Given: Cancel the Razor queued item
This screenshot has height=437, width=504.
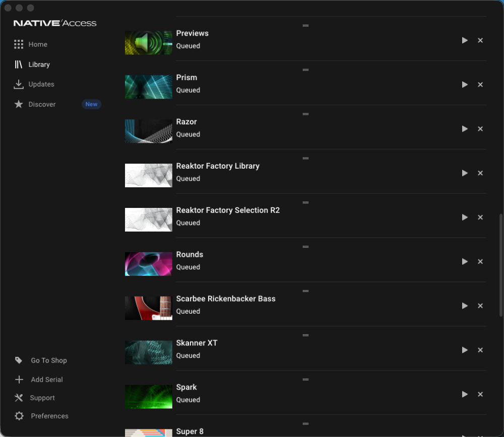Looking at the screenshot, I should 480,129.
